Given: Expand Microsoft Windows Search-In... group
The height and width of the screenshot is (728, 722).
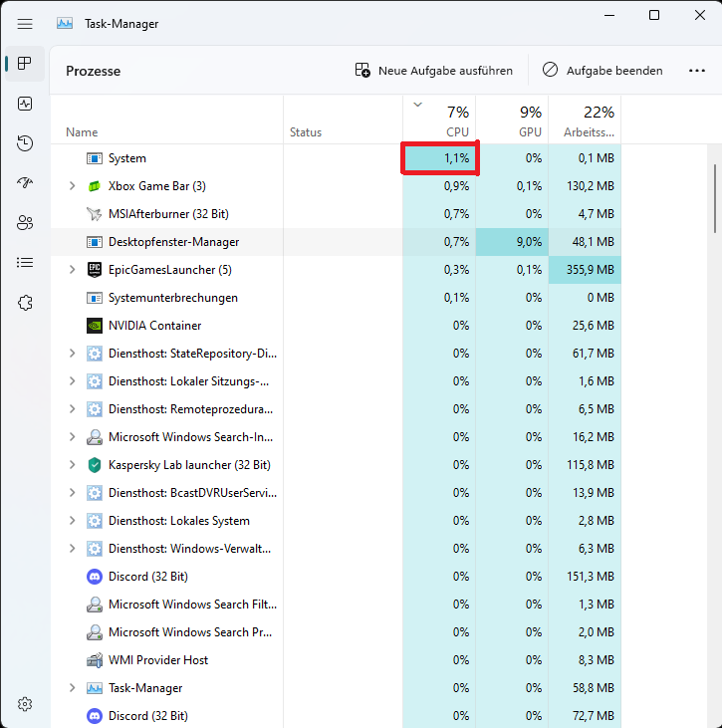Looking at the screenshot, I should 72,437.
